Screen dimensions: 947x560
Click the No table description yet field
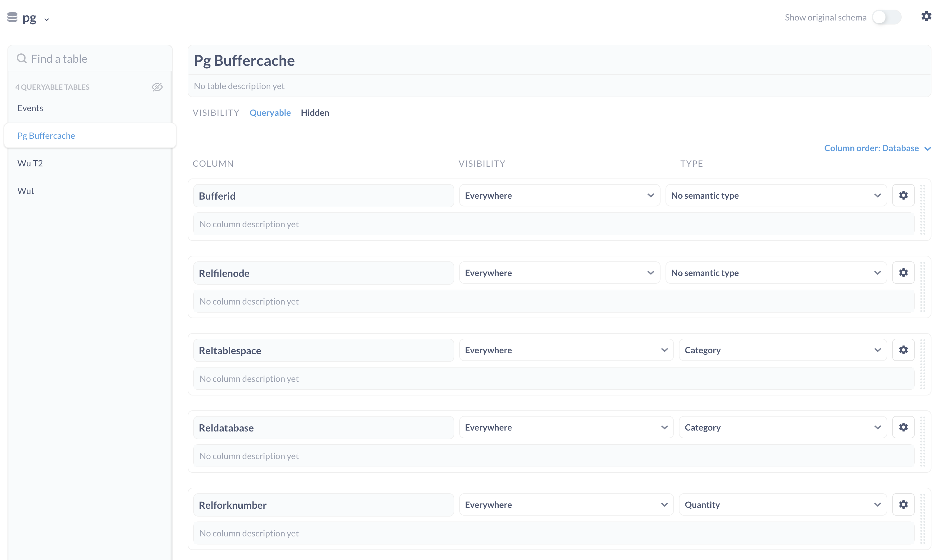[240, 86]
